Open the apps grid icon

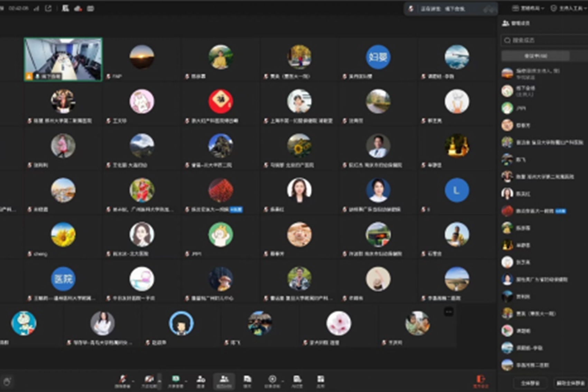click(320, 381)
